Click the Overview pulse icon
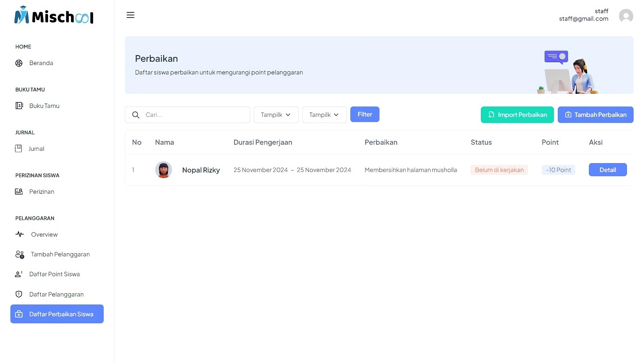644x362 pixels. pyautogui.click(x=20, y=234)
